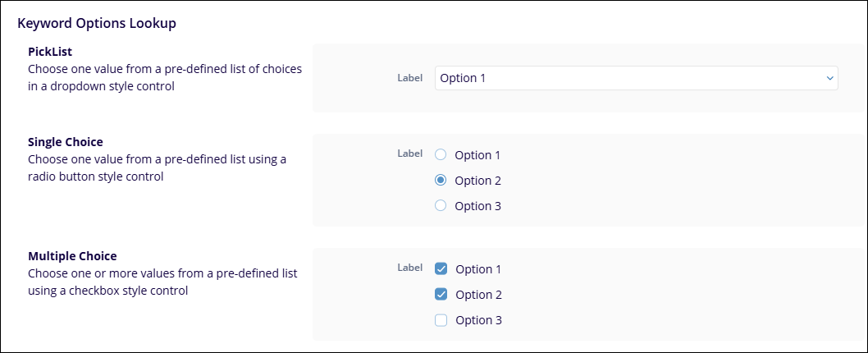
Task: Click the Keyword Options Lookup title
Action: 97,23
